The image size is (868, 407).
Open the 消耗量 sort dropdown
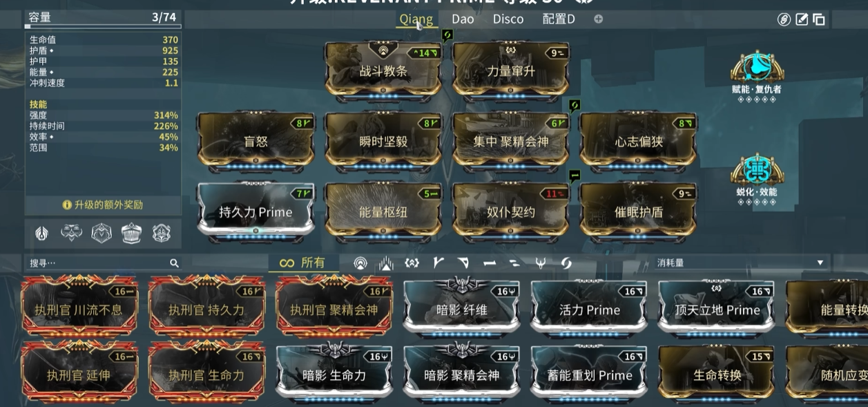(x=741, y=263)
